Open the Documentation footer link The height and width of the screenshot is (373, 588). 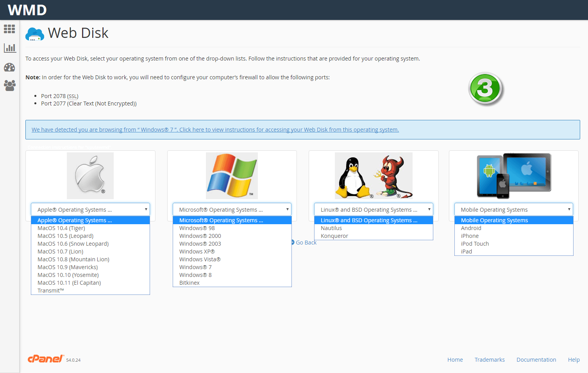[x=536, y=360]
